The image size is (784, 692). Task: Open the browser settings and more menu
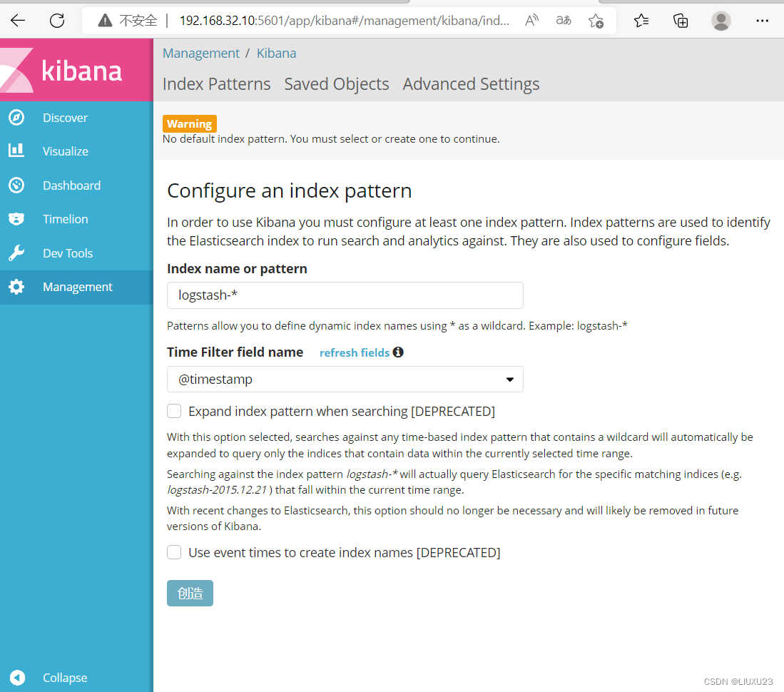tap(762, 21)
